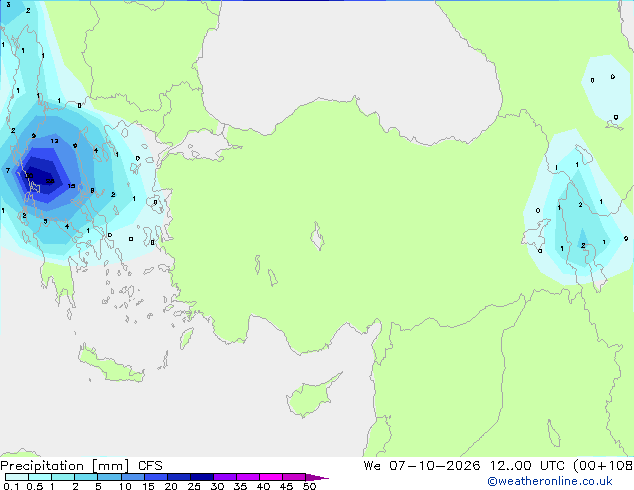This screenshot has width=634, height=490.
Task: Click the '10' legend scale label
Action: pyautogui.click(x=125, y=486)
